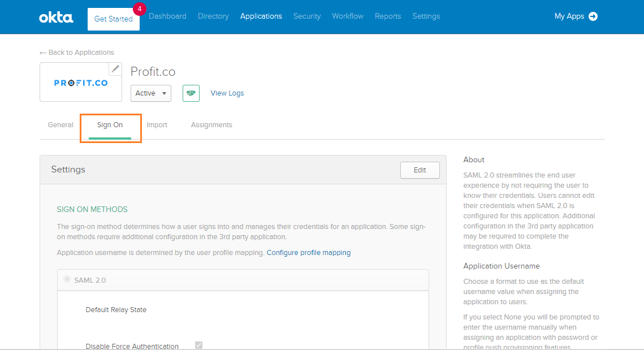Switch to the General tab
Viewport: 644px width, 350px height.
pos(60,124)
